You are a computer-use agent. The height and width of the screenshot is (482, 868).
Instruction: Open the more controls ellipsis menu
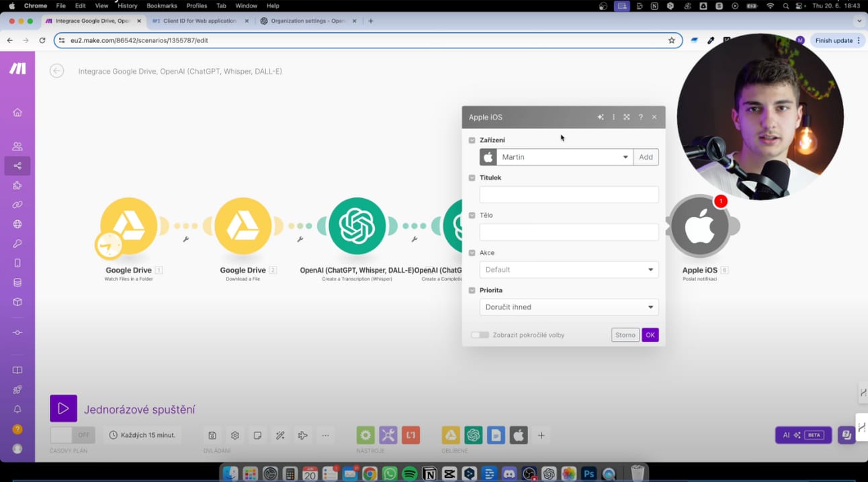point(325,435)
